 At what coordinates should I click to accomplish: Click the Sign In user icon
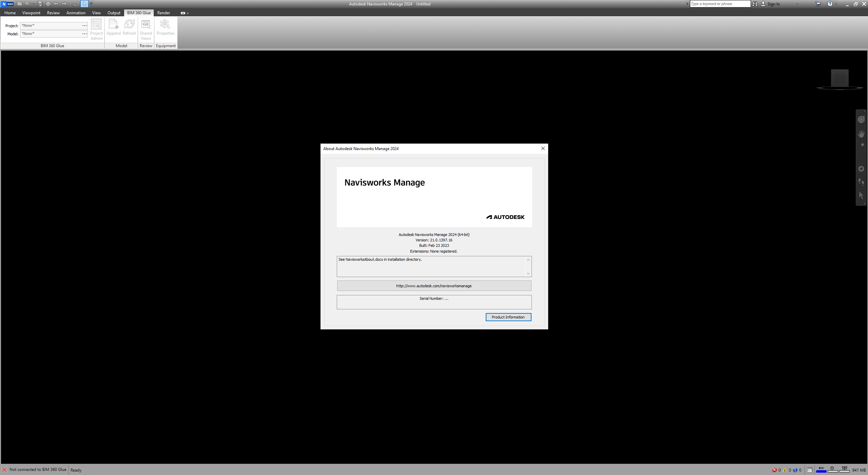pos(763,4)
